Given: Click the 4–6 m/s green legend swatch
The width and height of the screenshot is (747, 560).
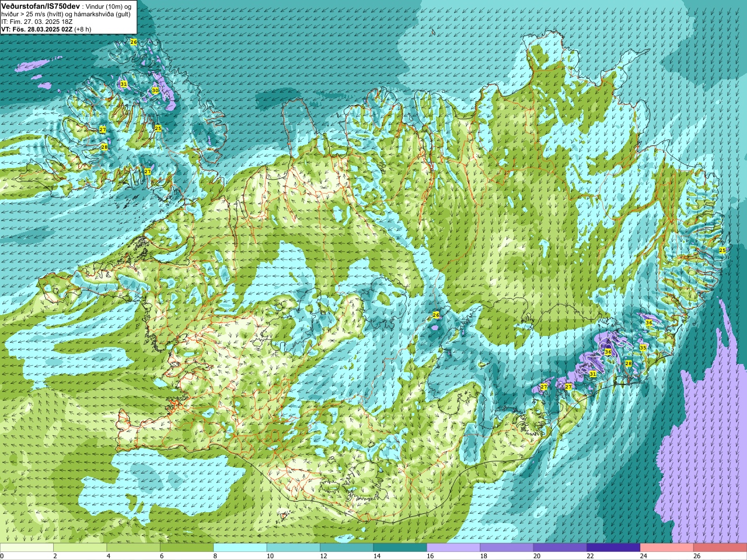Looking at the screenshot, I should coord(134,548).
